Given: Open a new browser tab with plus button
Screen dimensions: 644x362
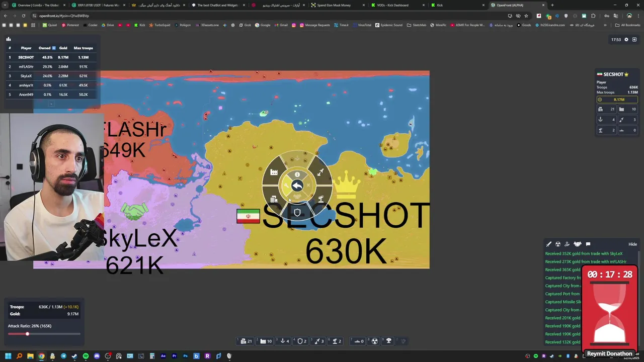Looking at the screenshot, I should (552, 5).
